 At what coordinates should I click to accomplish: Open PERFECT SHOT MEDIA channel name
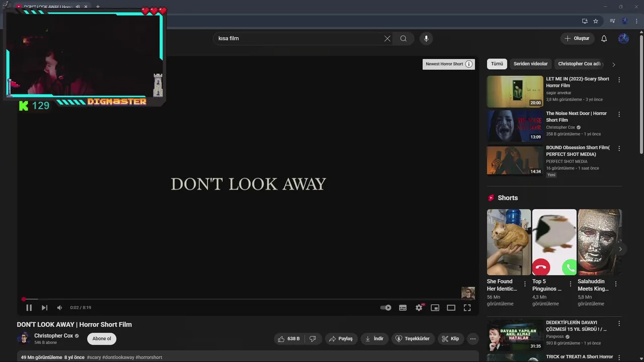click(x=567, y=161)
